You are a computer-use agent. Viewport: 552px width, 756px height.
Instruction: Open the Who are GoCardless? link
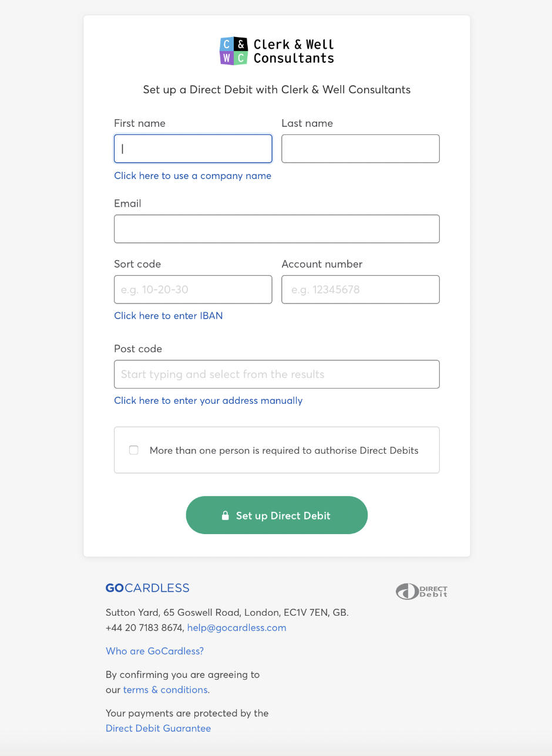pos(155,651)
